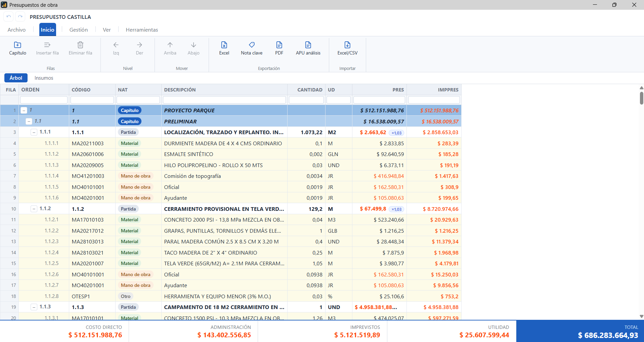Click the Capítulo tag for PRELIMINAR
The image size is (644, 342).
pyautogui.click(x=130, y=121)
